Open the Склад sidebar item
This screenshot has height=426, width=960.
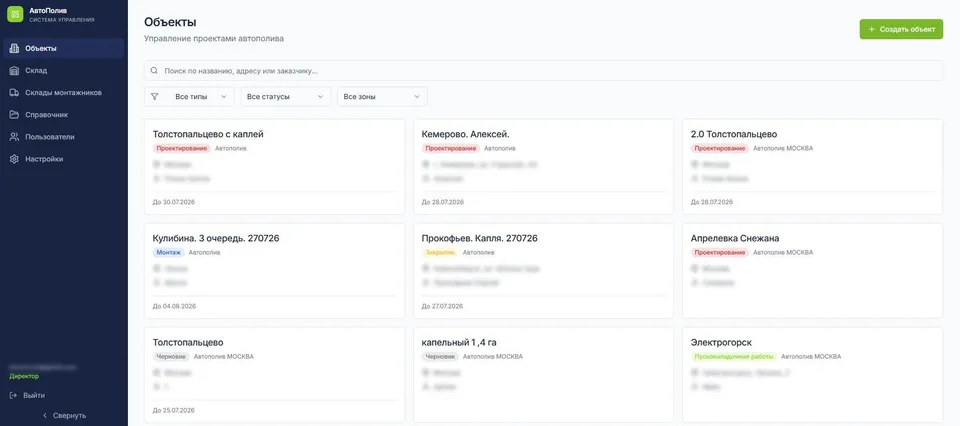[x=64, y=70]
